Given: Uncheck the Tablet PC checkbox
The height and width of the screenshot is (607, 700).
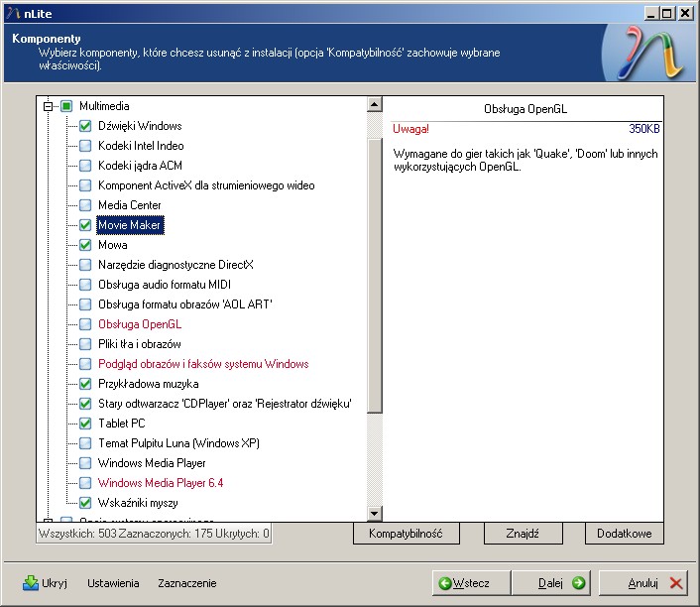Looking at the screenshot, I should click(x=85, y=424).
